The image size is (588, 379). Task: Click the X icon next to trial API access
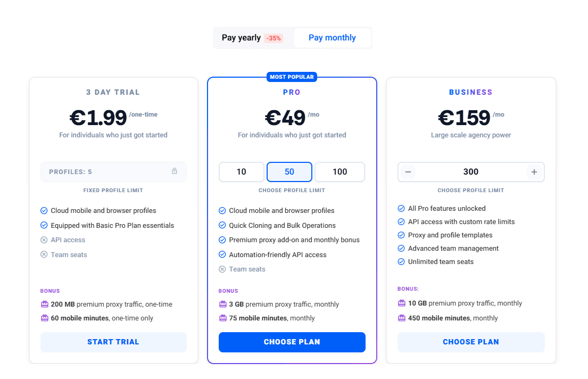pyautogui.click(x=44, y=240)
